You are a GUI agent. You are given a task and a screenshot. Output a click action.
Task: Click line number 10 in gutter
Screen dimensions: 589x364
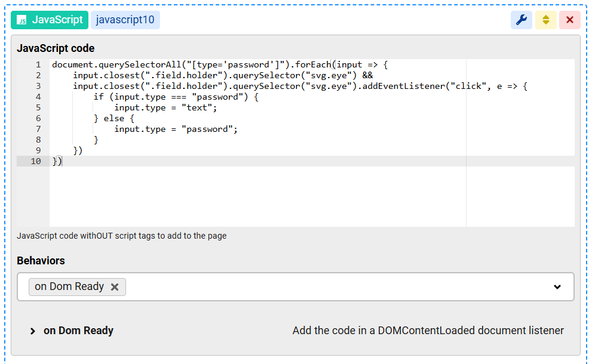tap(36, 161)
